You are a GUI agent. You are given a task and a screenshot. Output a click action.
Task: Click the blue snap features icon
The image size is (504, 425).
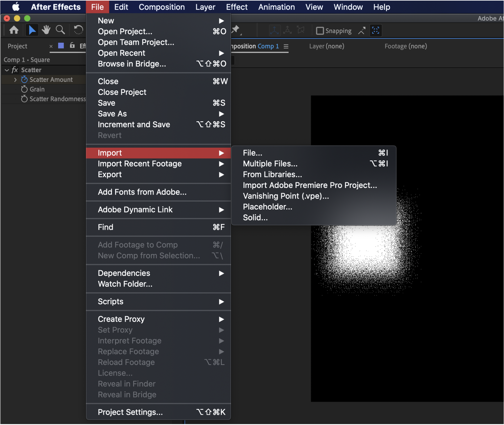click(376, 30)
